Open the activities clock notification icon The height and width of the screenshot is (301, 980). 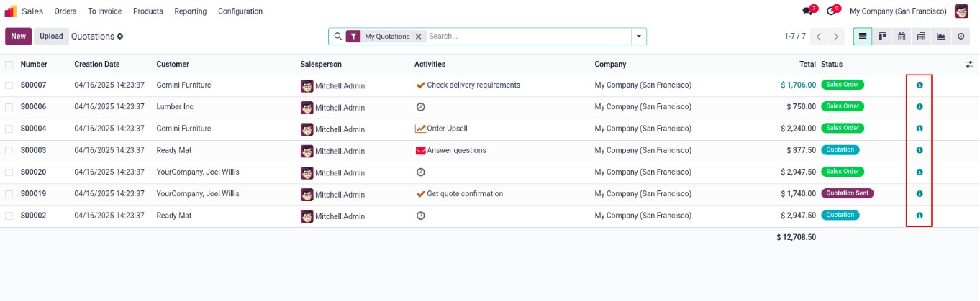click(831, 11)
